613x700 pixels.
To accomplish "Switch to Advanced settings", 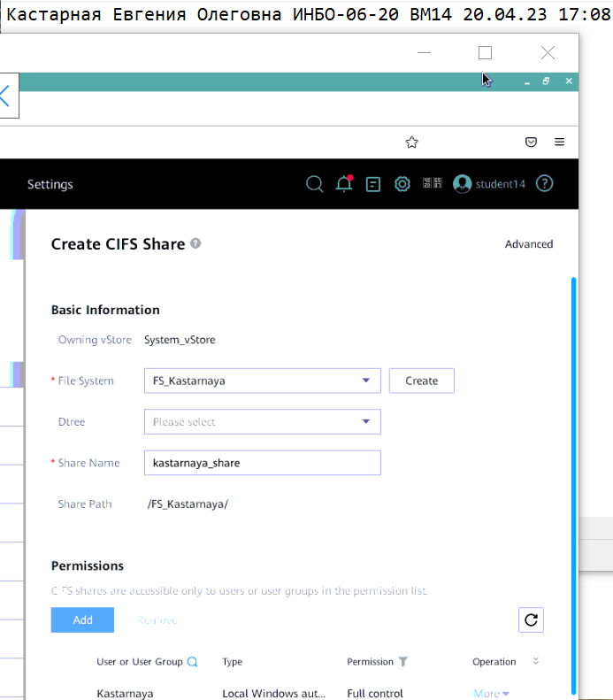I will tap(529, 244).
